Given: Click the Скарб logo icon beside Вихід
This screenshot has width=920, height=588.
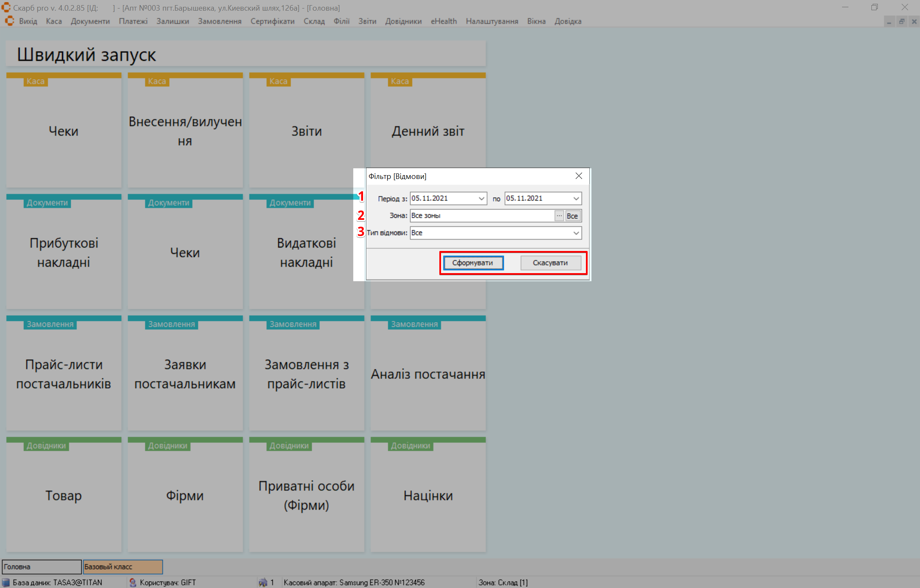Looking at the screenshot, I should tap(9, 21).
